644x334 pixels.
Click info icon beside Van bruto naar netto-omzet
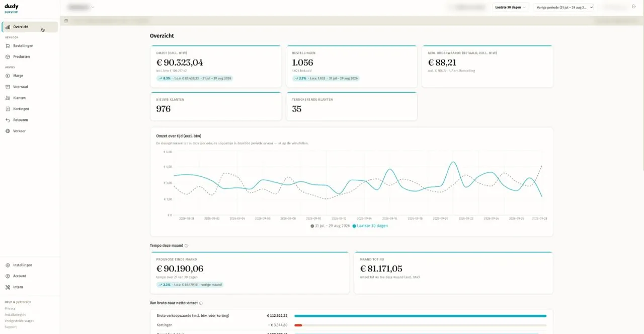point(201,303)
